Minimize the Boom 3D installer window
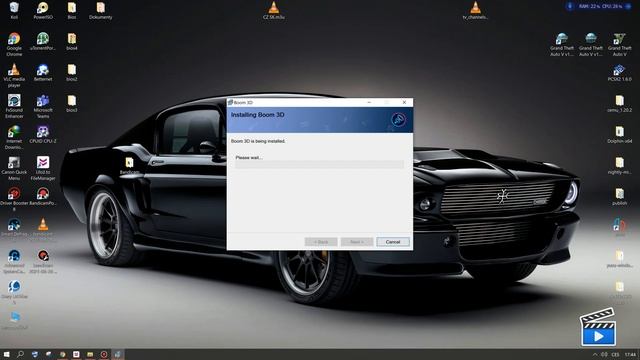Image resolution: width=640 pixels, height=360 pixels. point(369,102)
